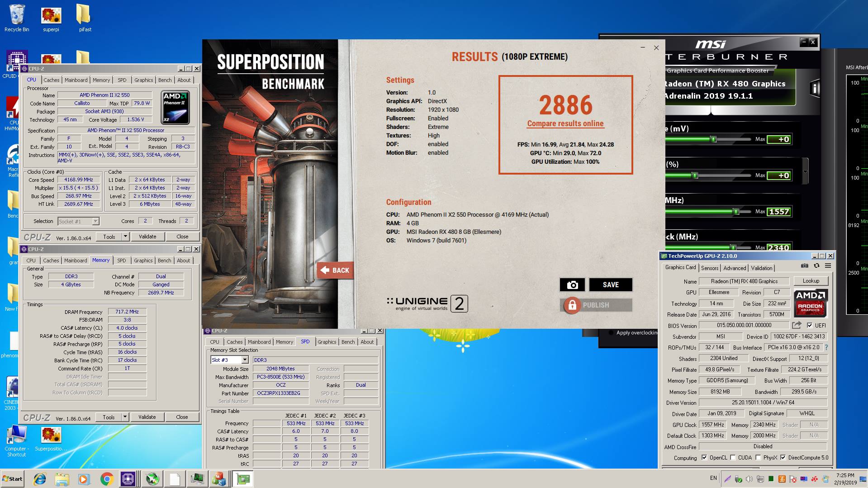
Task: Open the GPU-Z hamburger menu
Action: [x=828, y=266]
